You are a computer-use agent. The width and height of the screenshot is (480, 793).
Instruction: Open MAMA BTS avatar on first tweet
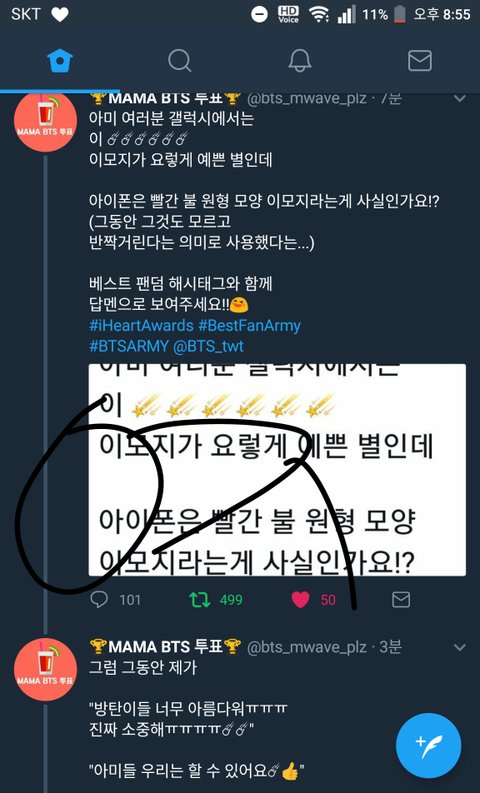point(46,120)
